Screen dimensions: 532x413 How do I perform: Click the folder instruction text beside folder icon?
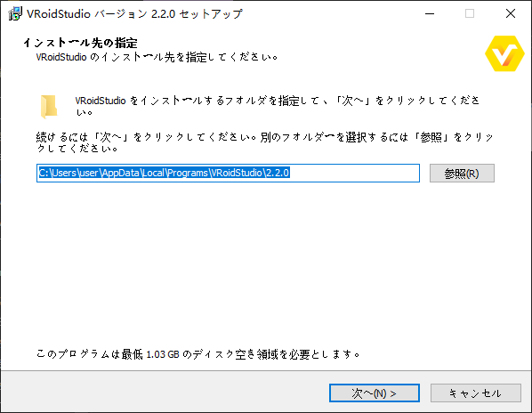click(278, 106)
